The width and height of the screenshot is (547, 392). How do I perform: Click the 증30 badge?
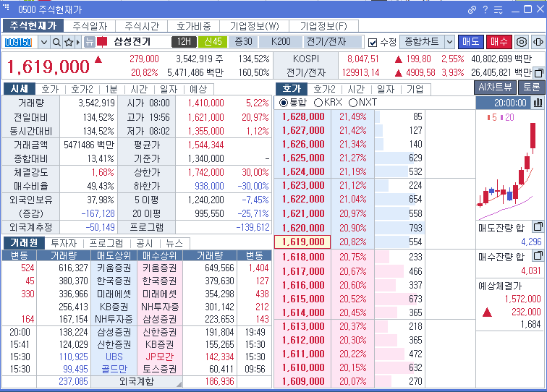tap(243, 42)
